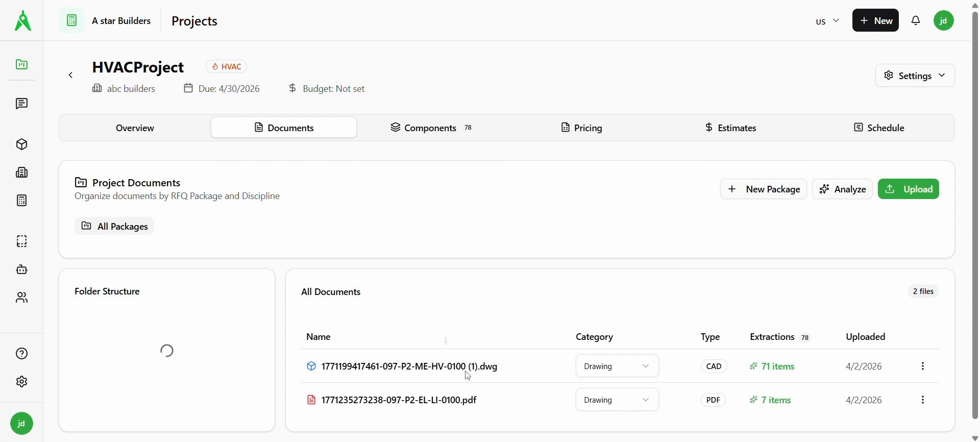Click the back arrow beside HVACProject
The image size is (980, 442).
pyautogui.click(x=71, y=76)
